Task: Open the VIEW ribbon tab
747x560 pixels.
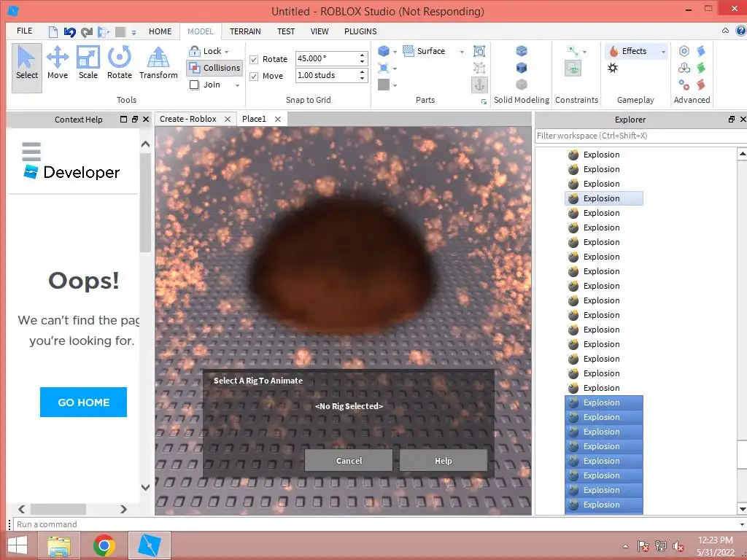Action: (320, 31)
